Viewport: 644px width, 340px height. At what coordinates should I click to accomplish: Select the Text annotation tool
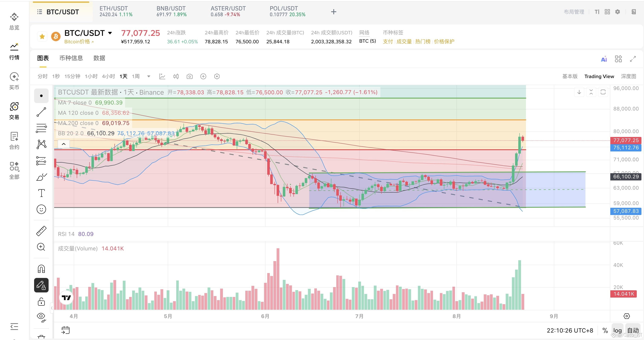41,193
